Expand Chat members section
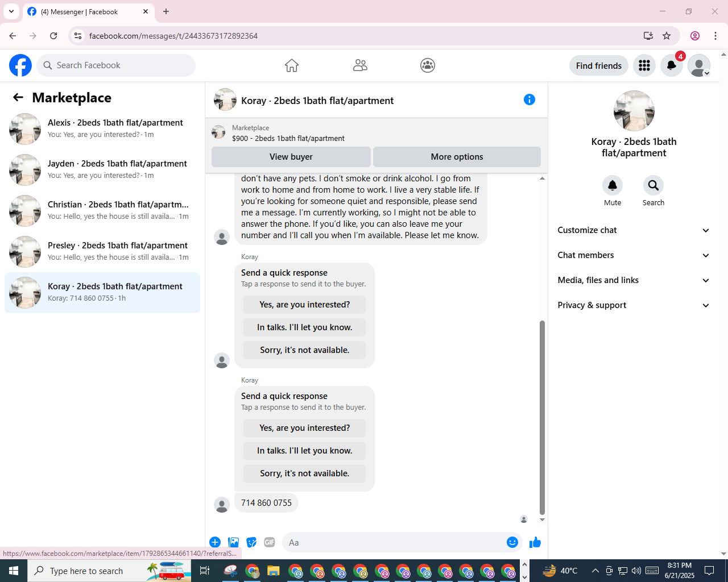 pyautogui.click(x=634, y=255)
